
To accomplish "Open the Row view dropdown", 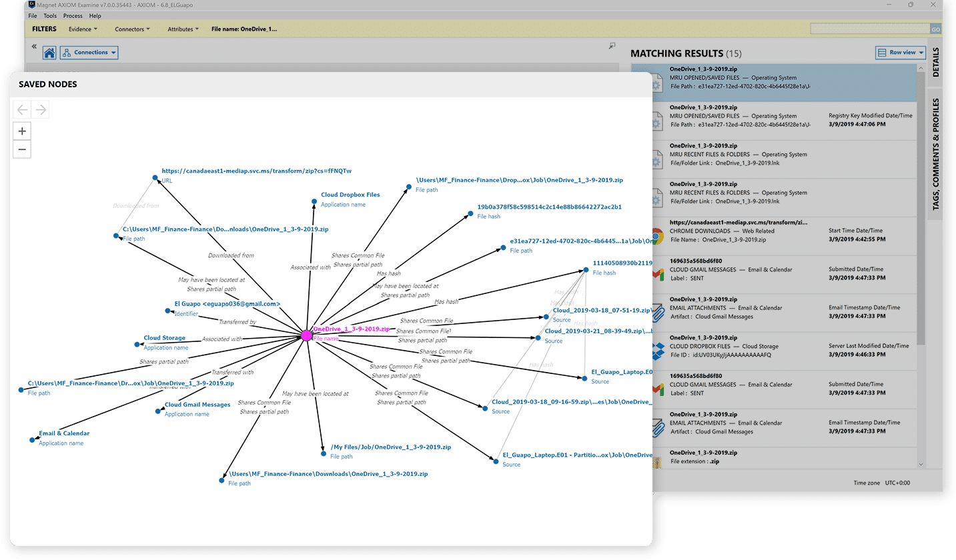I will pos(901,53).
